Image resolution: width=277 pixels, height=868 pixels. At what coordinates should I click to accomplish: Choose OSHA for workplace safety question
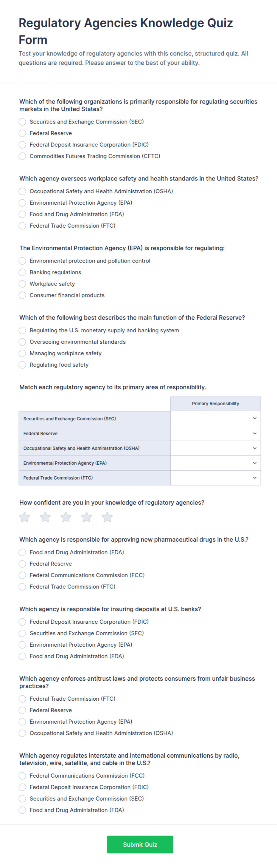click(x=22, y=191)
